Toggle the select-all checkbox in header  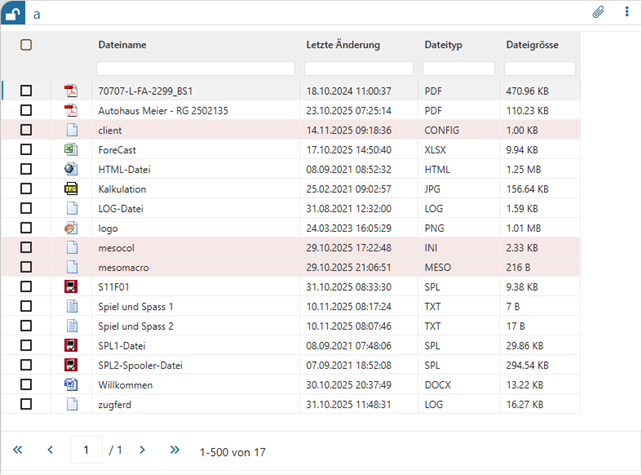click(26, 45)
